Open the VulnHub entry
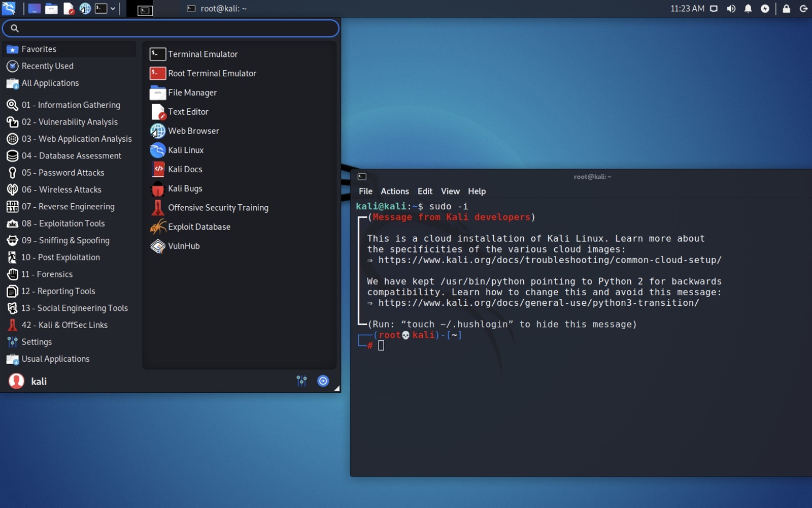 (239, 246)
